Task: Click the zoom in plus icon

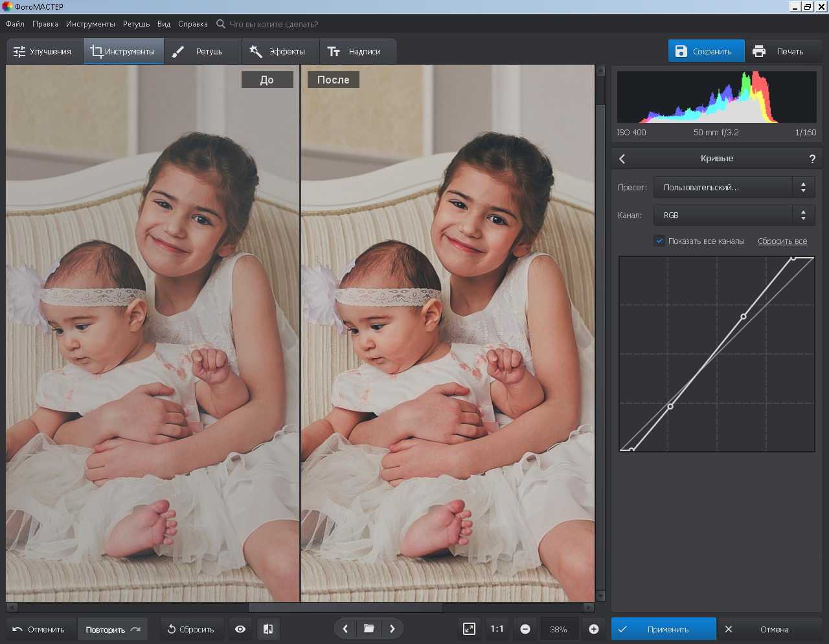Action: pyautogui.click(x=593, y=629)
